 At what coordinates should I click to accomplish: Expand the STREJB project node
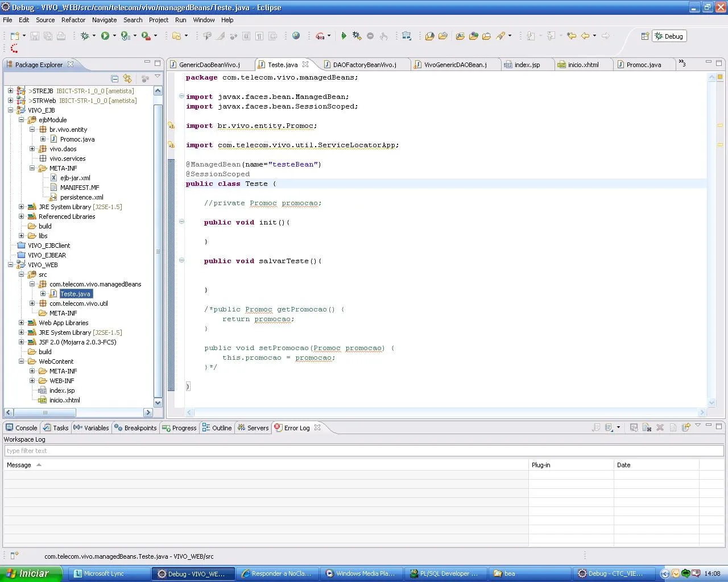point(10,91)
